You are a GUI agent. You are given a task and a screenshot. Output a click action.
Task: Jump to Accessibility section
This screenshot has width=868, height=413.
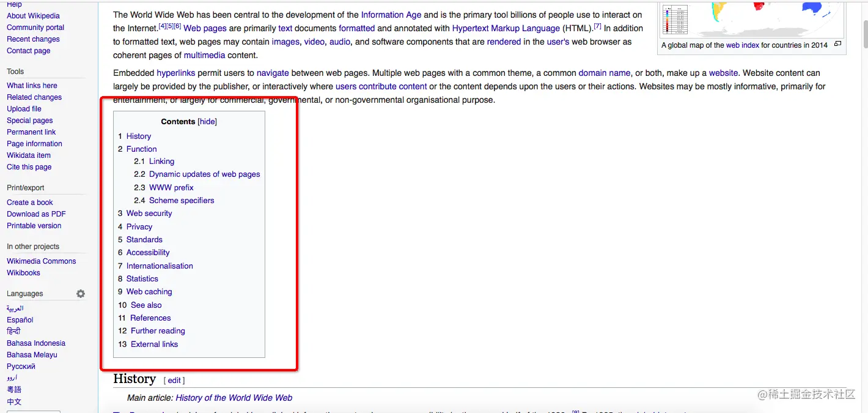[x=148, y=253]
